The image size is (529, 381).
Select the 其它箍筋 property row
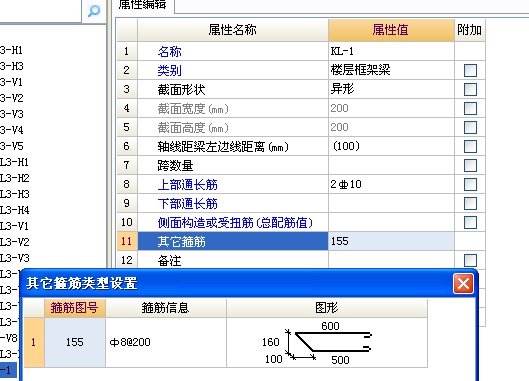pos(233,241)
